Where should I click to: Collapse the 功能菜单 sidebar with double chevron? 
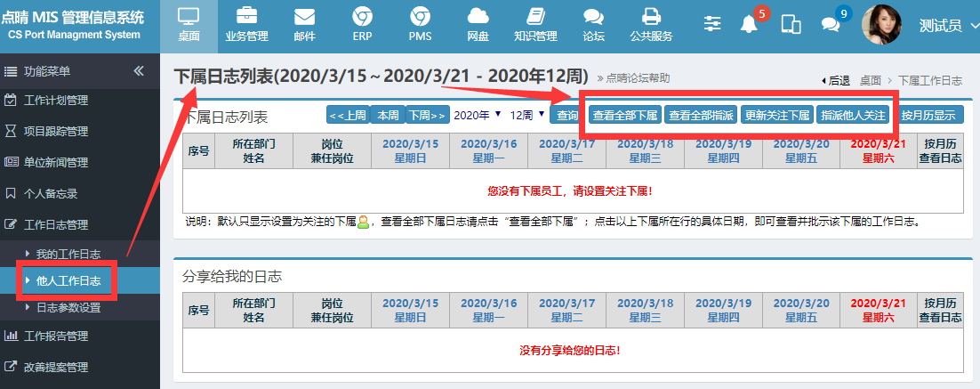click(x=139, y=71)
